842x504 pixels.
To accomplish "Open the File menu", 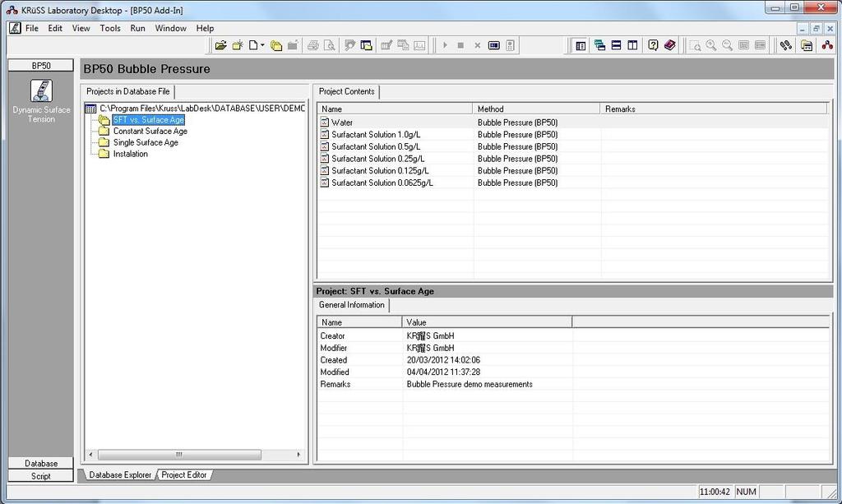I will 32,28.
